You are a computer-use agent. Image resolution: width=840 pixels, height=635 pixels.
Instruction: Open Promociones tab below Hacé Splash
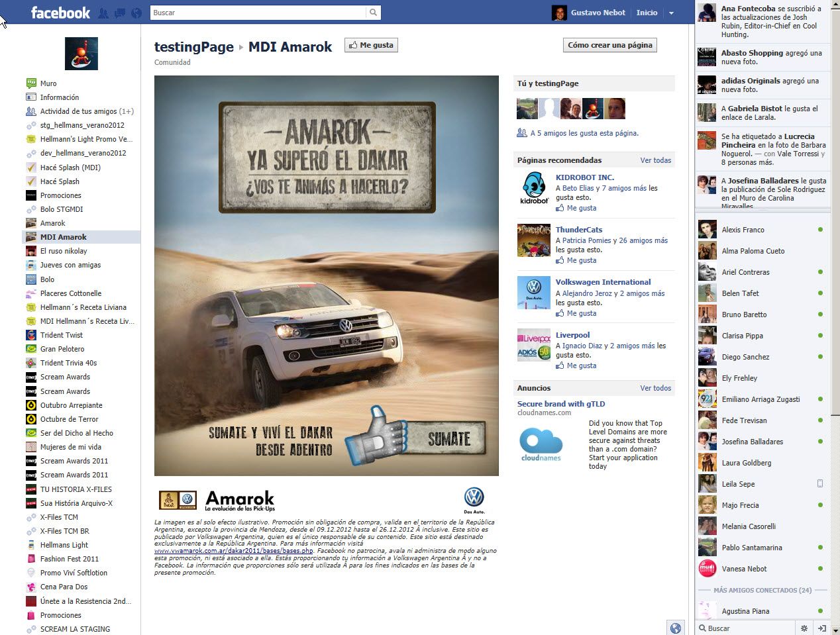tap(60, 195)
